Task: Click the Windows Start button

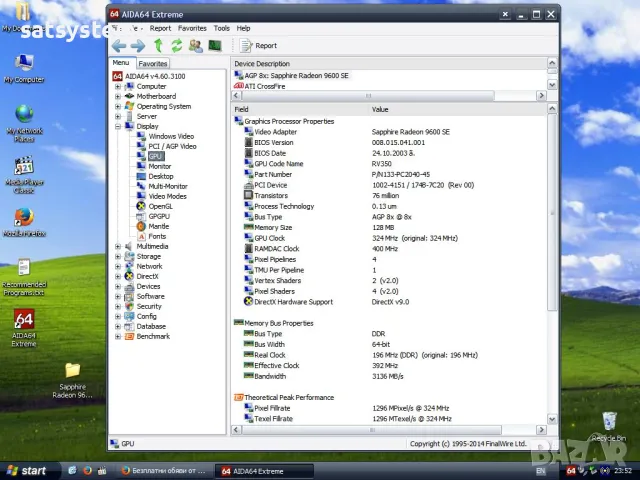Action: point(27,470)
